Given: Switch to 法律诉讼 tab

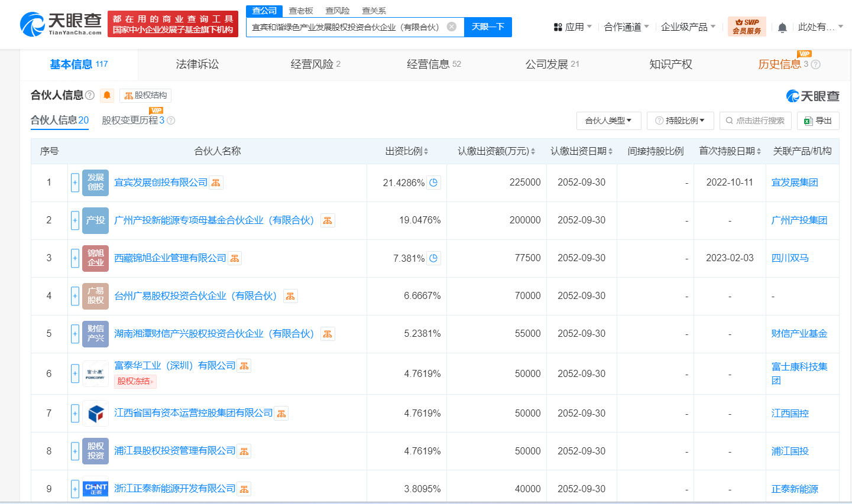Looking at the screenshot, I should [x=197, y=64].
